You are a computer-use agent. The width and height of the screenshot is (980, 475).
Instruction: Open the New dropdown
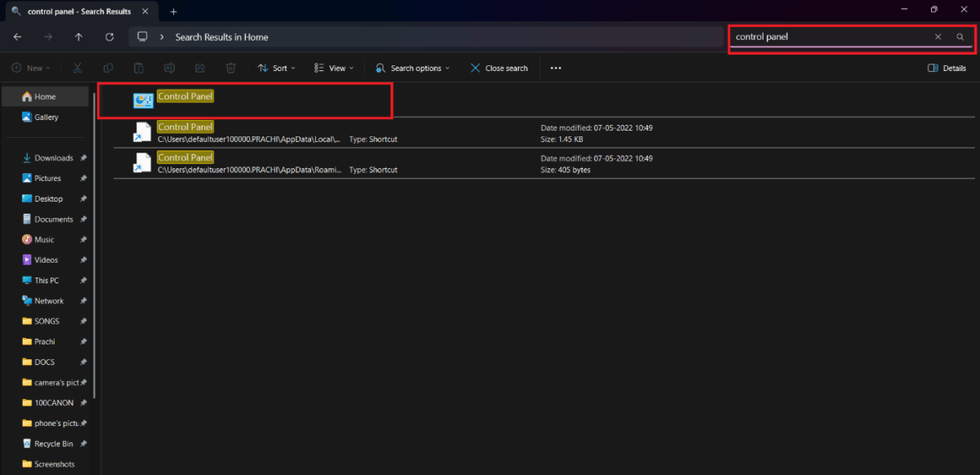31,68
